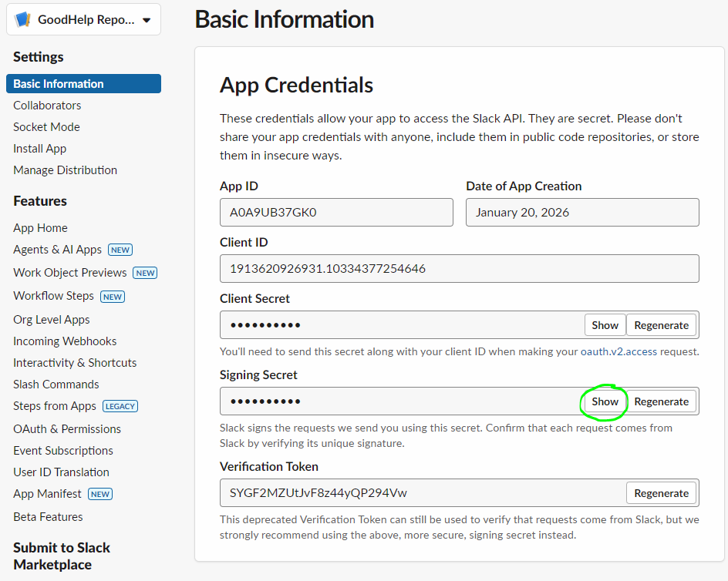
Task: Select Basic Information in the sidebar
Action: coord(59,84)
